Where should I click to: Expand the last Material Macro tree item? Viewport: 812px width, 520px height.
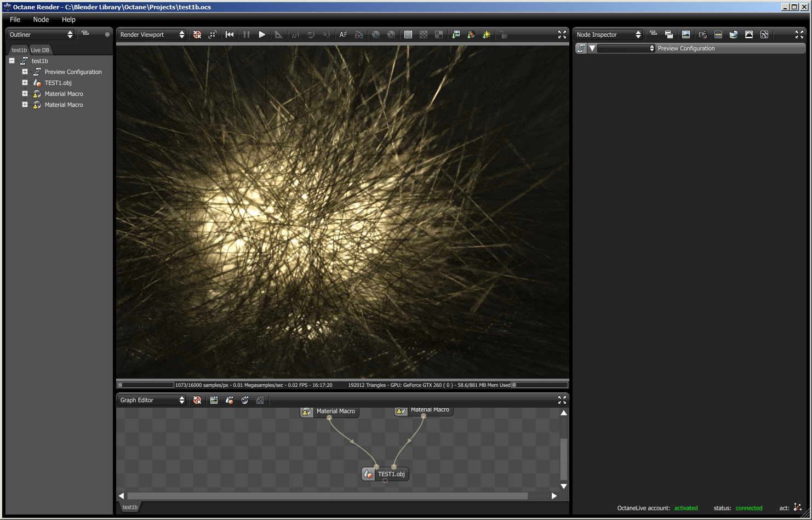25,105
